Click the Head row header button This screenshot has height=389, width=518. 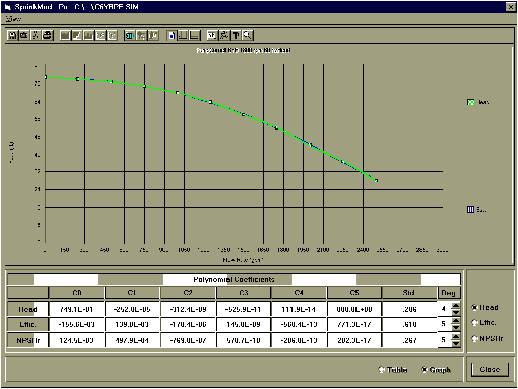click(28, 309)
